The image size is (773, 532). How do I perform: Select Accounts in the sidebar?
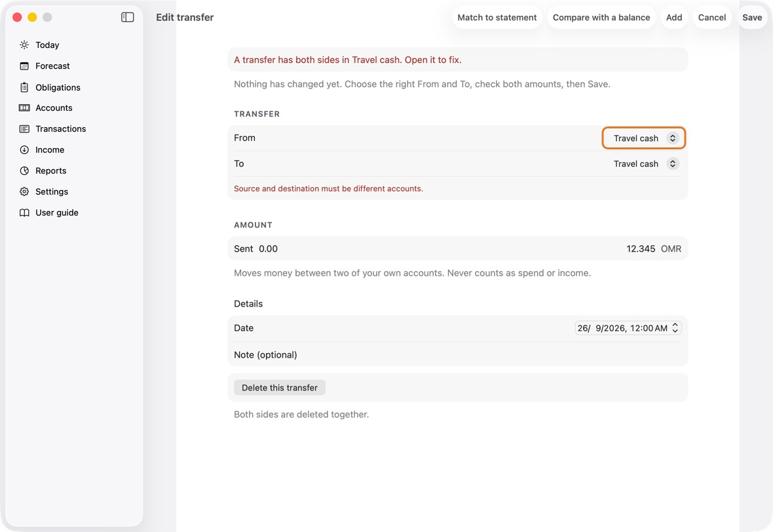pos(54,108)
